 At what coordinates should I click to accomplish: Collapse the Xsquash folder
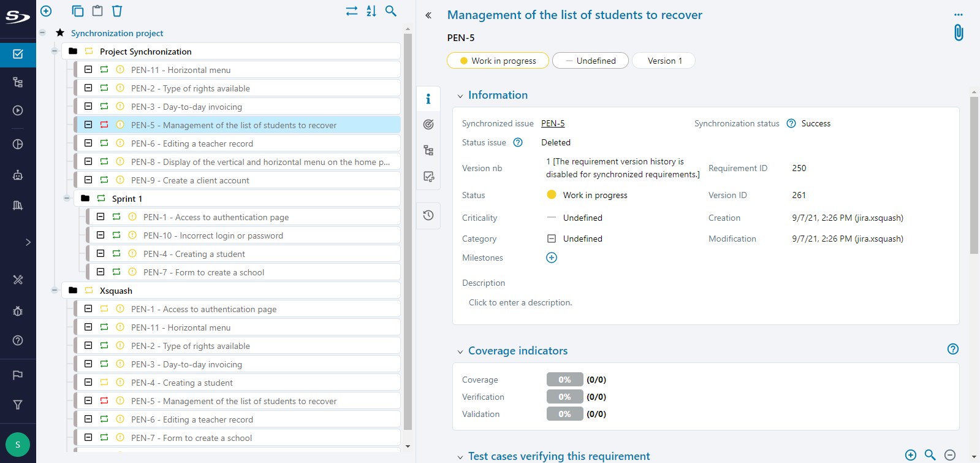(x=55, y=290)
